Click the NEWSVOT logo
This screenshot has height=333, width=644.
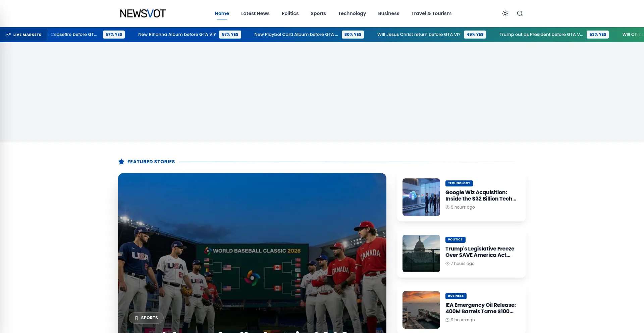click(143, 13)
